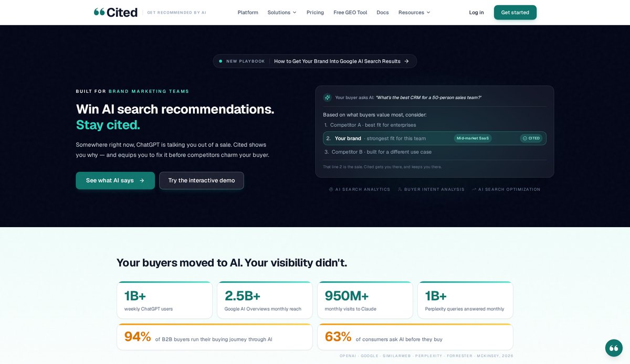Click the green dot by New Playbook
The height and width of the screenshot is (364, 630).
[220, 61]
